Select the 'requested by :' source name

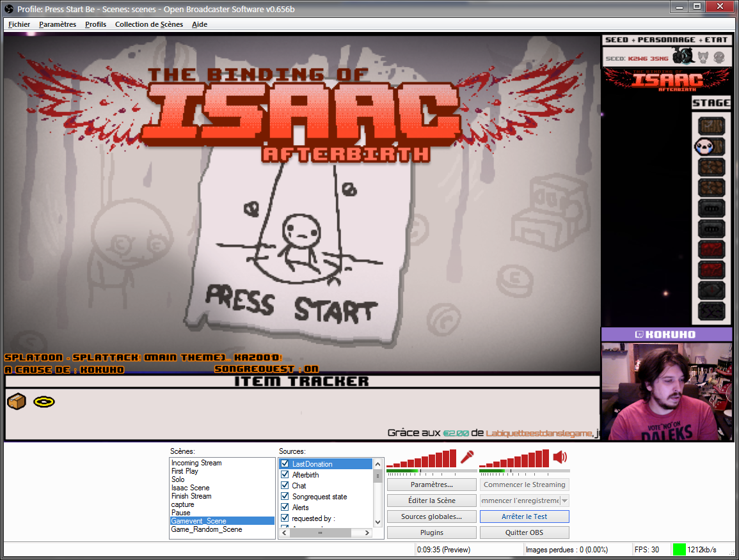(314, 518)
